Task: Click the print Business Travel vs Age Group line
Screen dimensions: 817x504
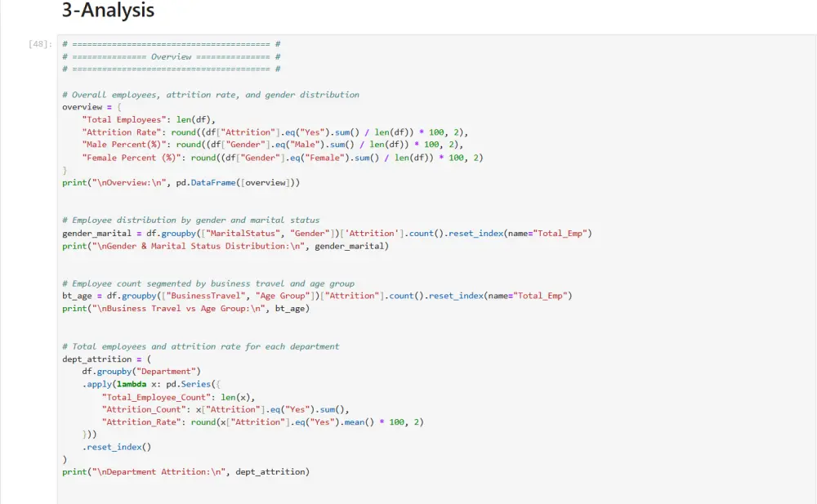Action: (x=186, y=309)
